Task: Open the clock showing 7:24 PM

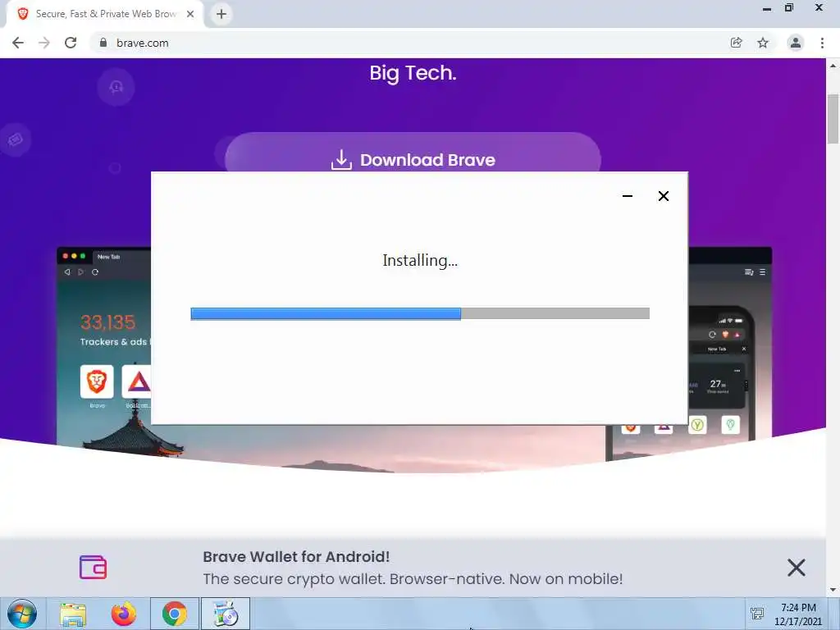Action: pyautogui.click(x=798, y=614)
